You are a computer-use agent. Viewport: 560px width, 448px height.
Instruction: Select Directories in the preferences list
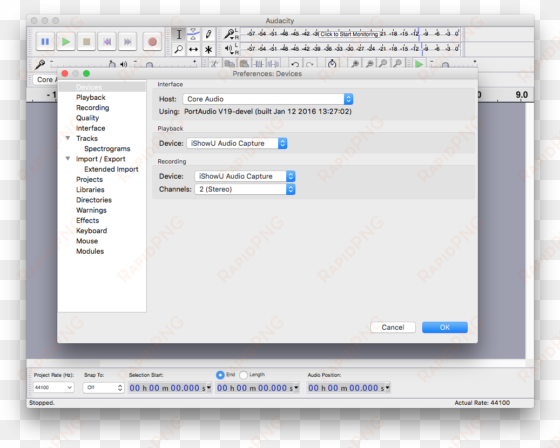pos(94,200)
